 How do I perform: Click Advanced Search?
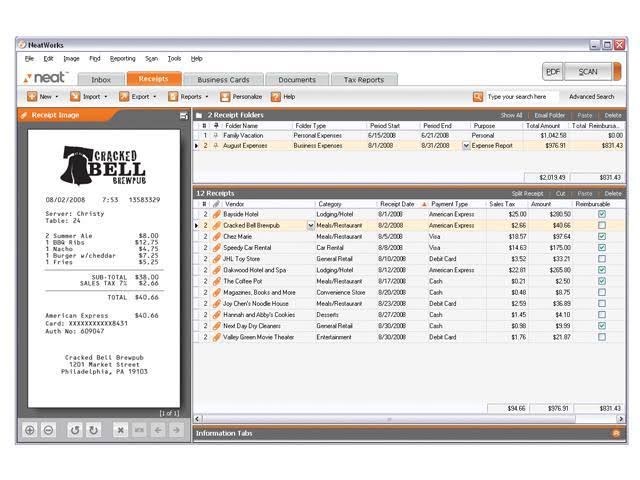coord(591,97)
